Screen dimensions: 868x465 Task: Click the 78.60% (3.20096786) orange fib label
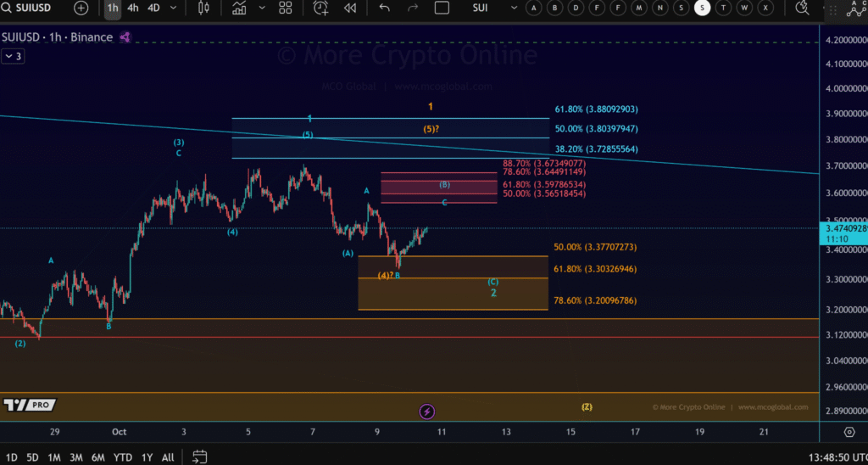pyautogui.click(x=595, y=300)
